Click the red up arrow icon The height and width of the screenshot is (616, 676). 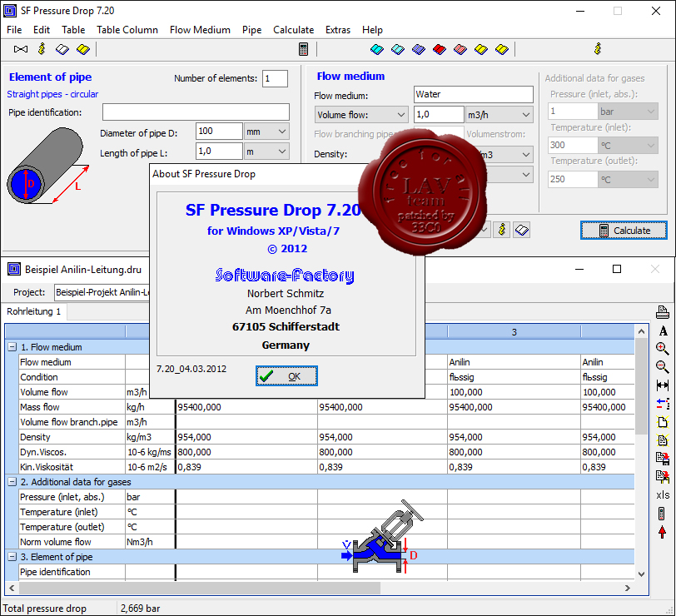tap(662, 533)
